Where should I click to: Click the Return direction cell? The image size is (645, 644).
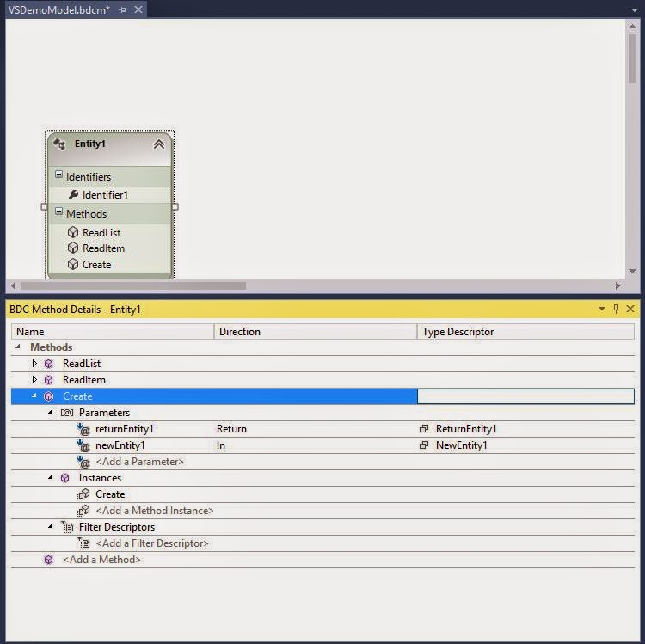(x=231, y=429)
